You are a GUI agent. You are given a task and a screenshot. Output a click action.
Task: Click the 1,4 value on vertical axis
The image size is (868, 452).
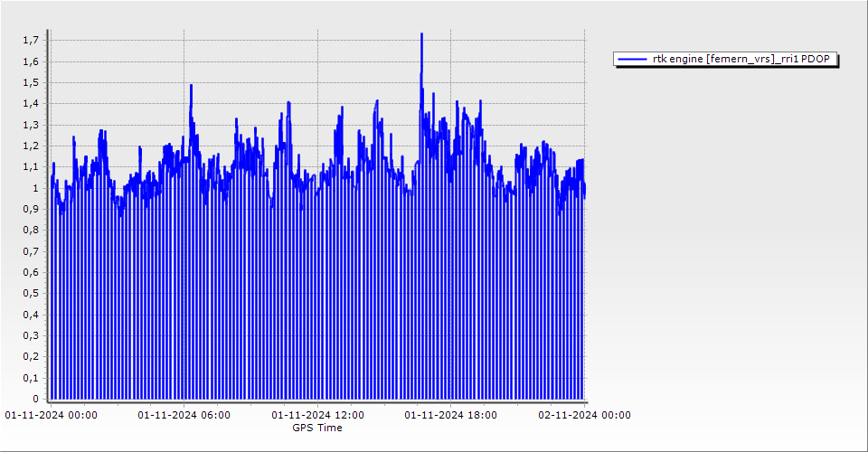30,104
